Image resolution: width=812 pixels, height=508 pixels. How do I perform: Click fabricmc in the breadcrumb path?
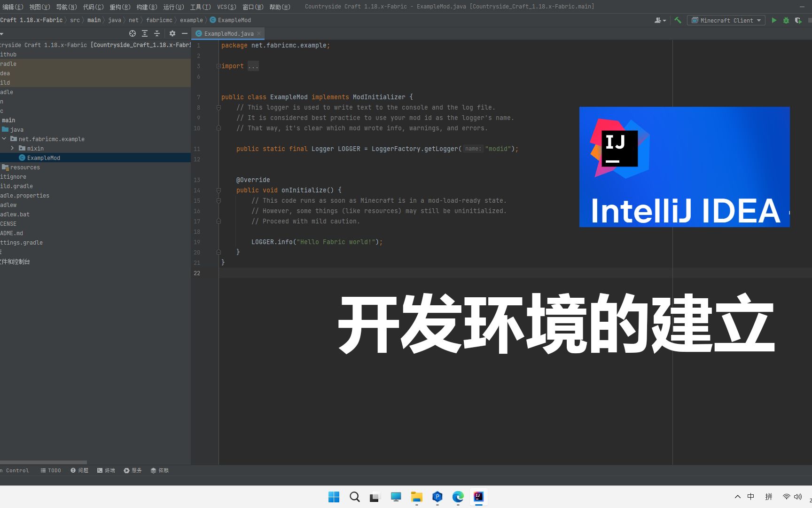(x=159, y=20)
